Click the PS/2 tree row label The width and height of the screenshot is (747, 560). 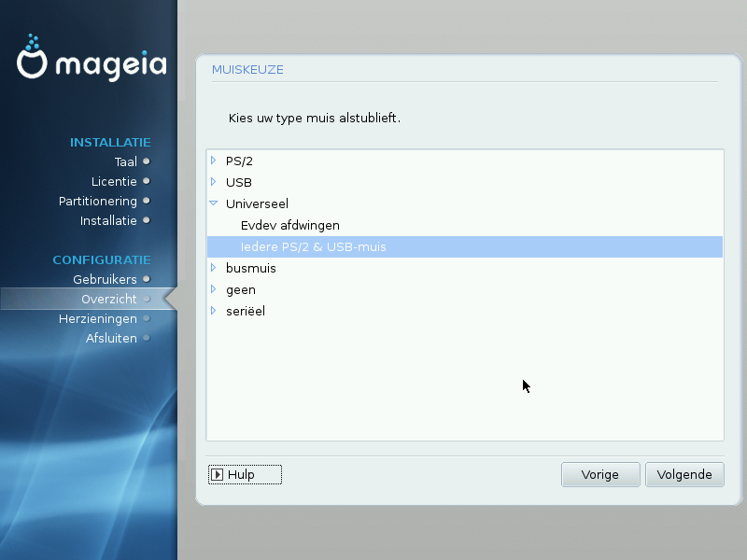coord(239,161)
